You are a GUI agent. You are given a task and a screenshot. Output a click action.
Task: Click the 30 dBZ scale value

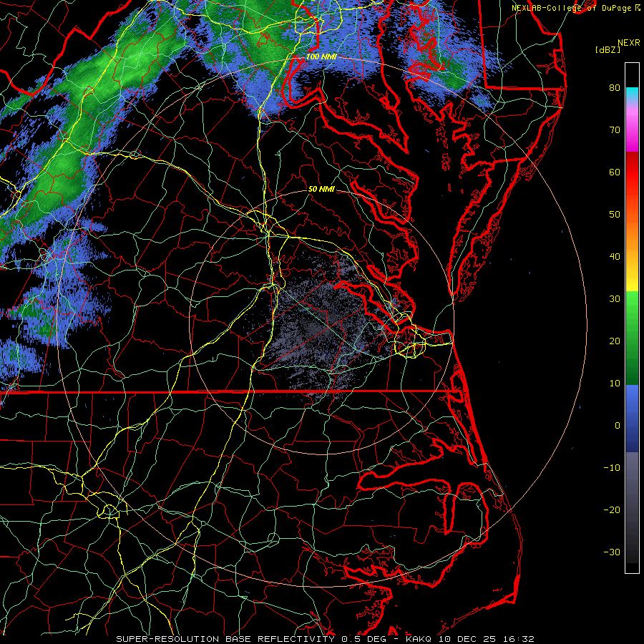coord(615,299)
